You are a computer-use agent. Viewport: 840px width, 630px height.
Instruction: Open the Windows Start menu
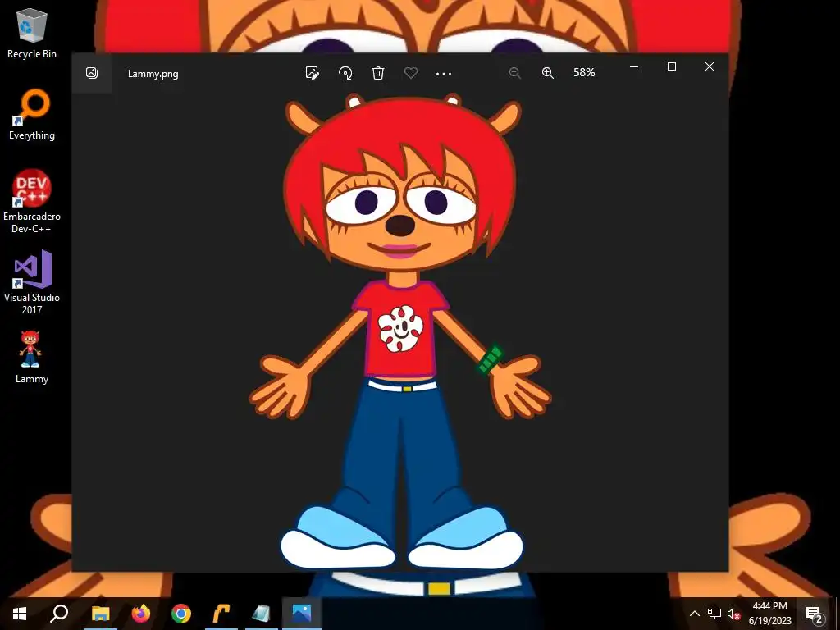click(x=20, y=614)
